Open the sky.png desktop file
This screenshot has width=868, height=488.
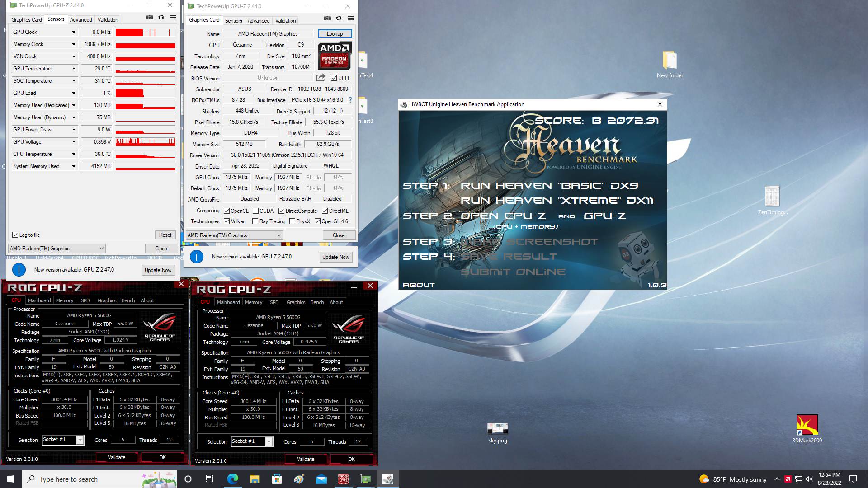[x=498, y=433]
